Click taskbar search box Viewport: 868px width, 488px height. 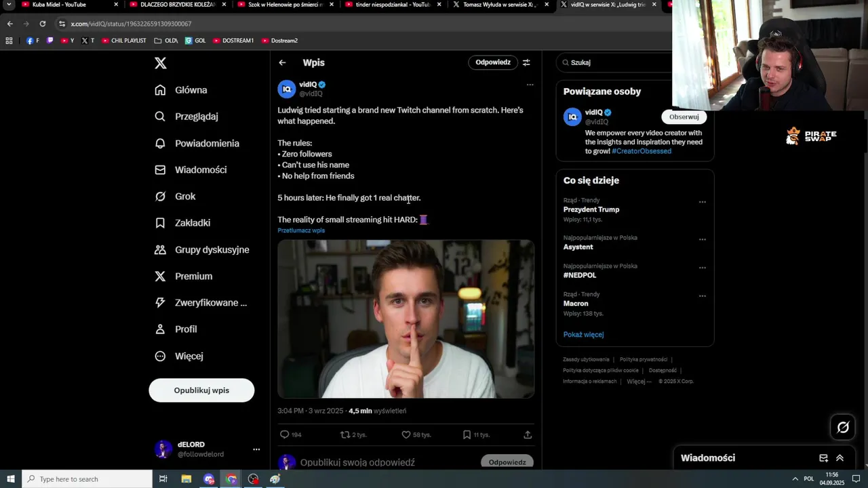[x=87, y=479]
